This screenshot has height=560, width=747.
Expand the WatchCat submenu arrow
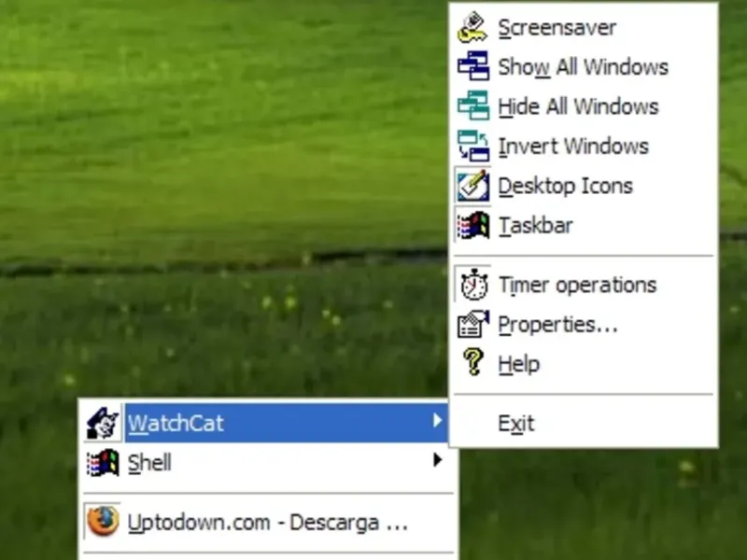click(437, 420)
